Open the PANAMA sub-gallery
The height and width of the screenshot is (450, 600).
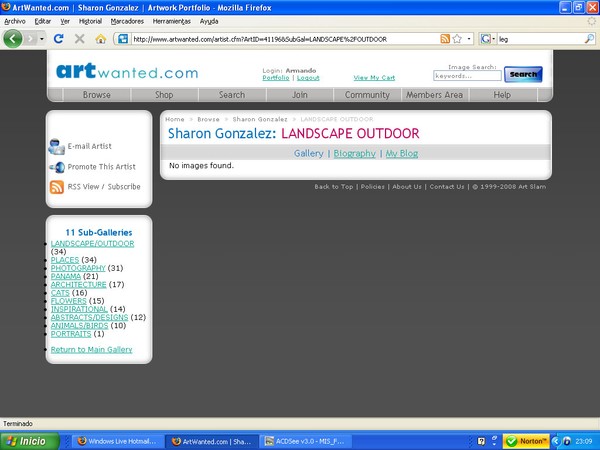coord(66,276)
